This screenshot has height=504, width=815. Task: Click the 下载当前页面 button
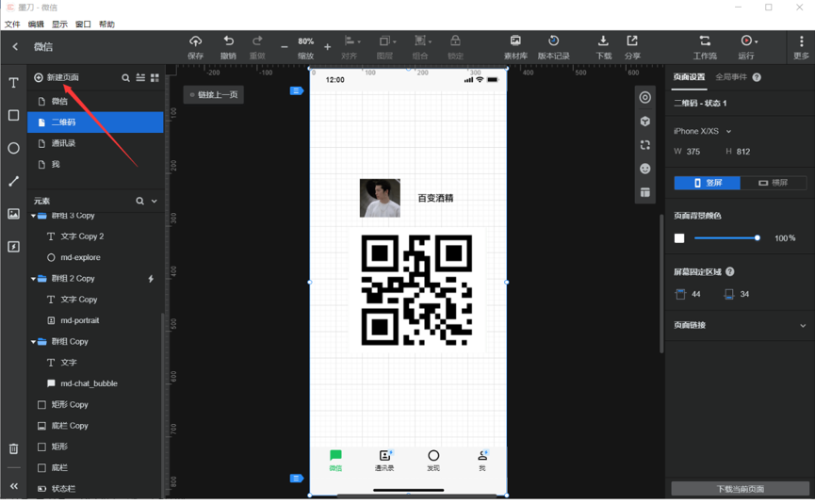point(741,488)
